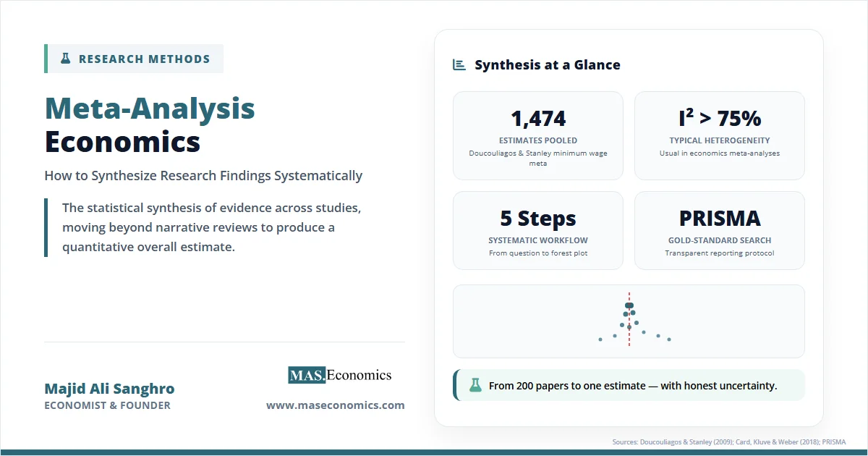The width and height of the screenshot is (868, 456).
Task: Click the flask icon in Research Methods badge
Action: (66, 59)
